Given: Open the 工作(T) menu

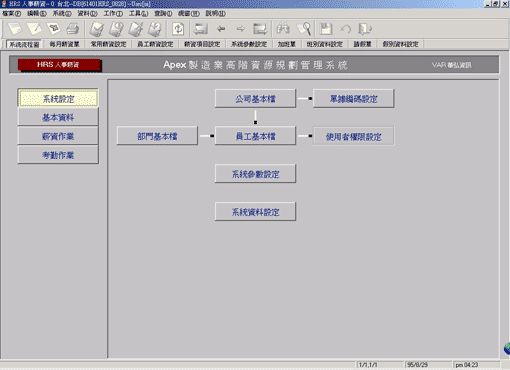Looking at the screenshot, I should pos(113,13).
